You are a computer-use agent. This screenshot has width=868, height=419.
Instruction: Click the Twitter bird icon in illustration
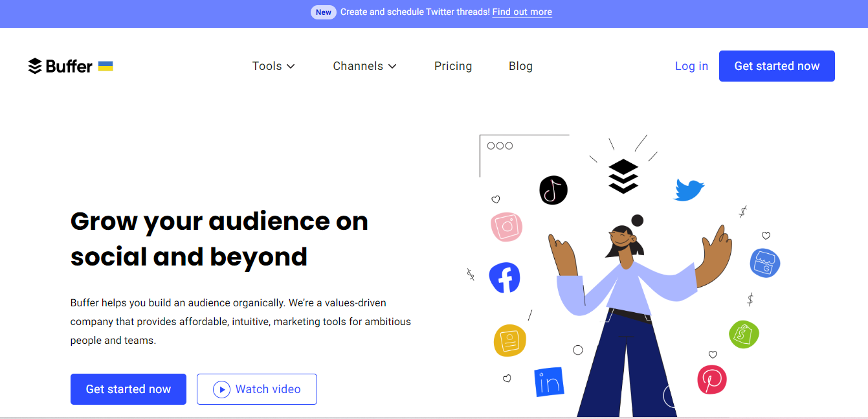(689, 190)
